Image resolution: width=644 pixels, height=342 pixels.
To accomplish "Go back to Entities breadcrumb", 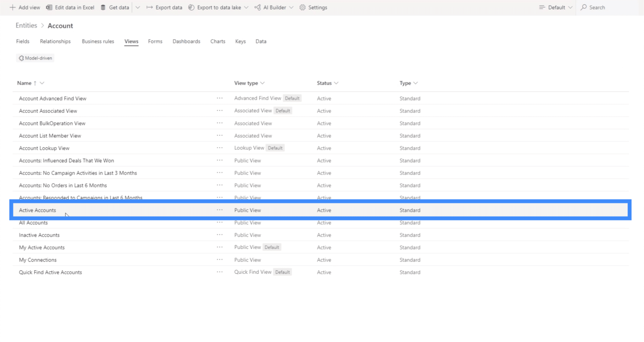I will click(x=26, y=25).
